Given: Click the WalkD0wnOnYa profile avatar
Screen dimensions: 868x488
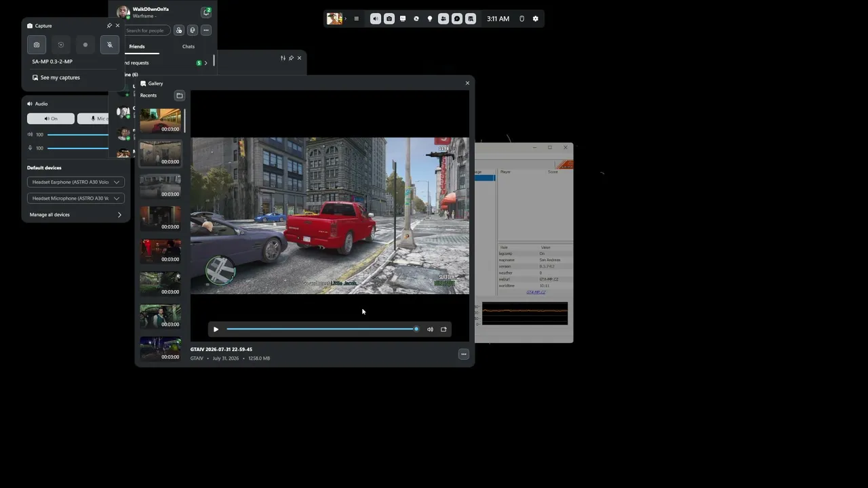Looking at the screenshot, I should (x=123, y=12).
